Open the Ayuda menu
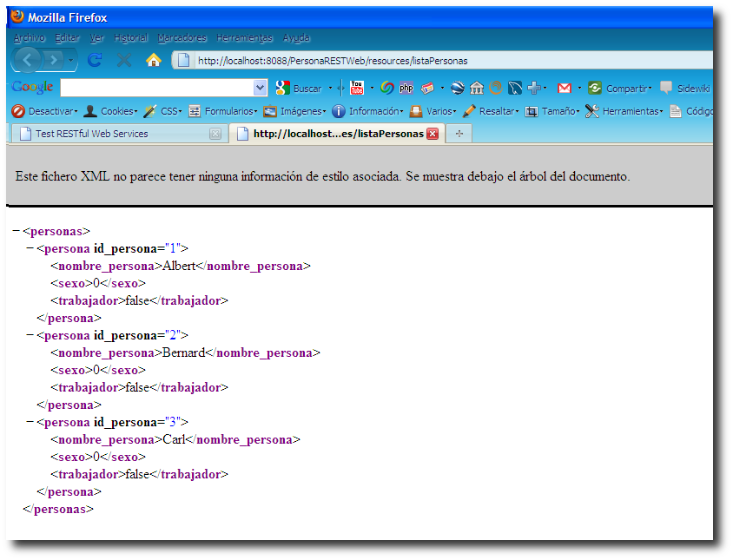The image size is (733, 560). (296, 37)
